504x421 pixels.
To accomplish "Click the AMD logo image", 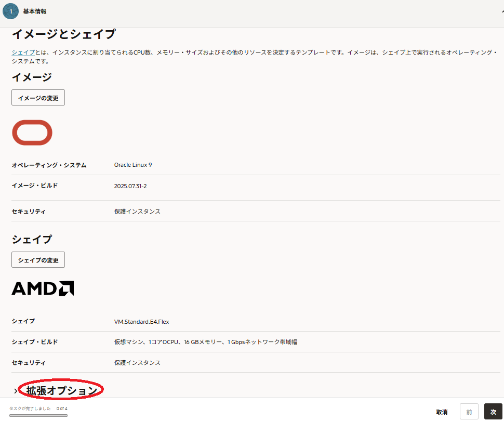I will [43, 288].
